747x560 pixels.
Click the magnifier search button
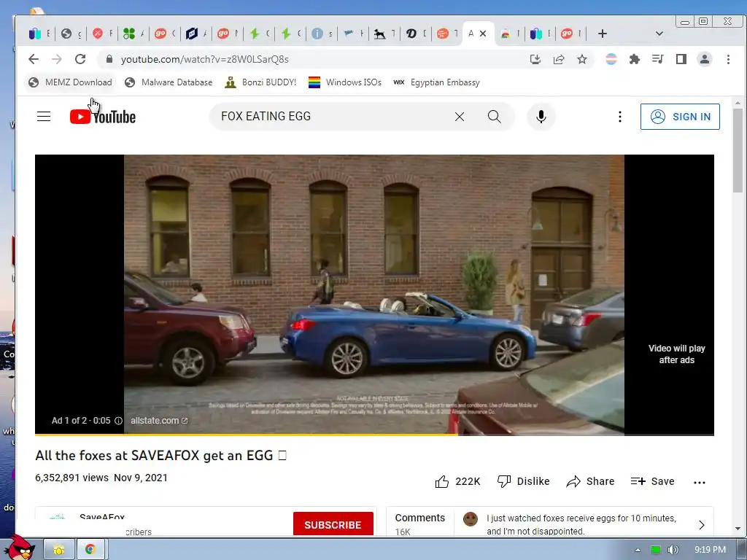[x=494, y=117]
